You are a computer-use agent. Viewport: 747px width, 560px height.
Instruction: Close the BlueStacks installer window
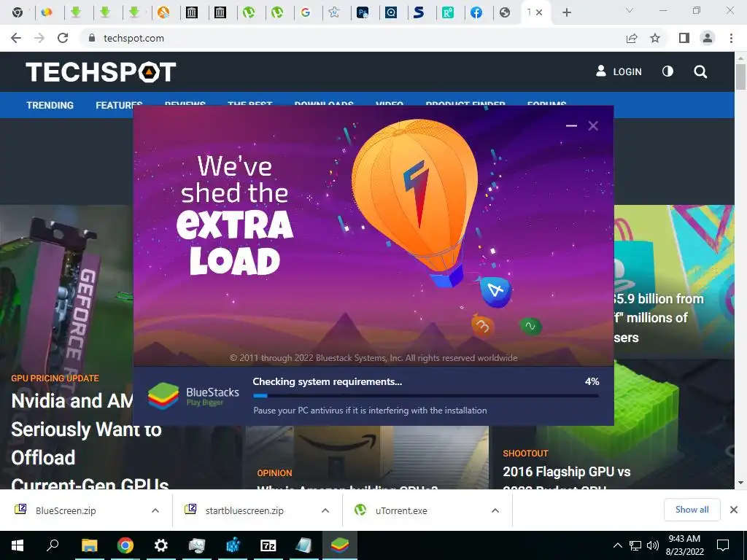point(593,125)
